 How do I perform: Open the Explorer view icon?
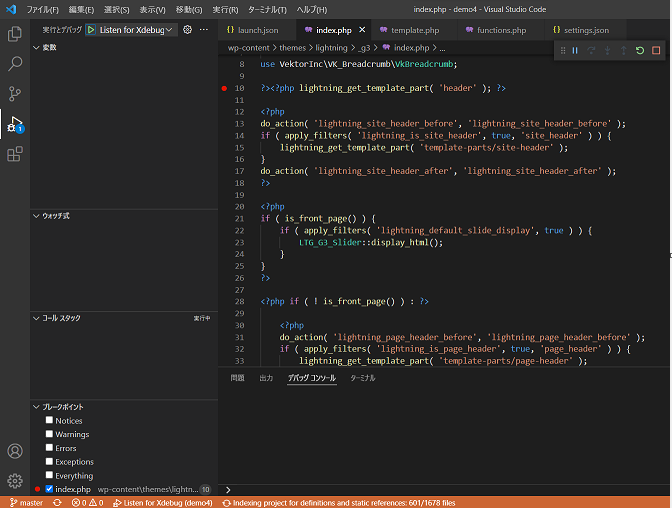(x=15, y=34)
